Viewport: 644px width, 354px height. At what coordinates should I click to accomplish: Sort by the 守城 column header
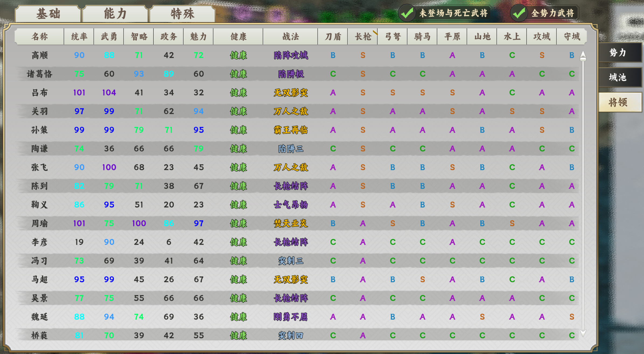pyautogui.click(x=571, y=37)
